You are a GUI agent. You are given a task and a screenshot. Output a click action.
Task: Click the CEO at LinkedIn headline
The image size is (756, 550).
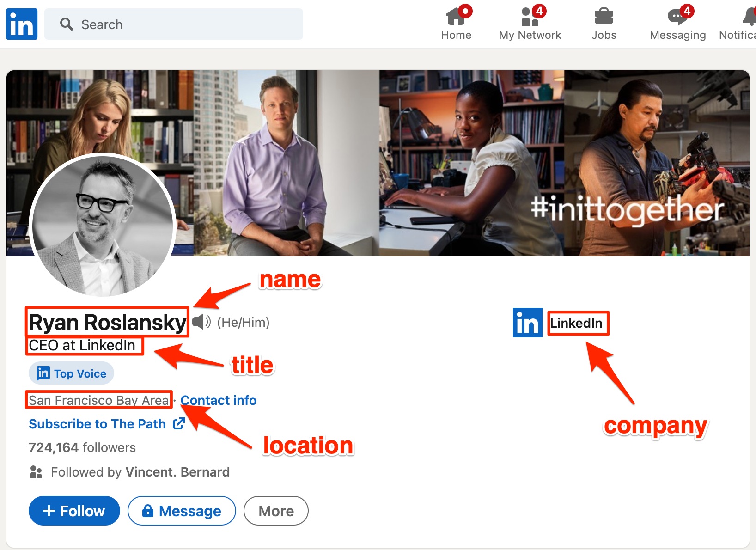[82, 345]
